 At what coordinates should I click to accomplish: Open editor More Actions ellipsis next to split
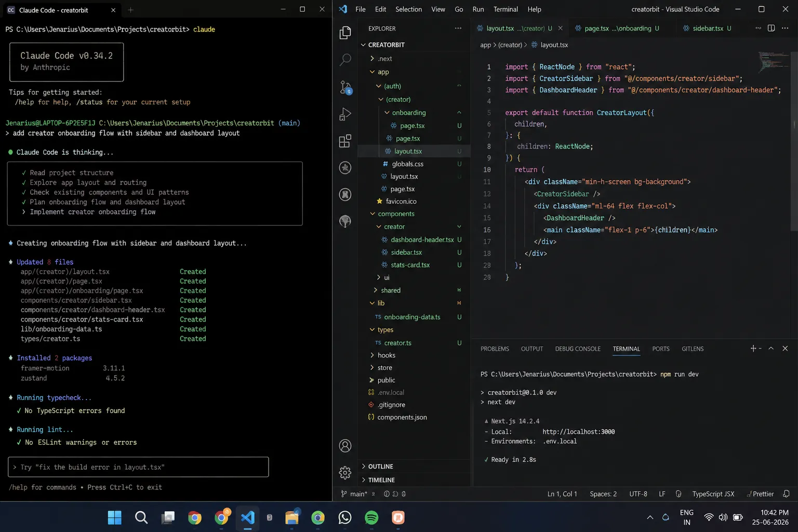click(x=785, y=28)
